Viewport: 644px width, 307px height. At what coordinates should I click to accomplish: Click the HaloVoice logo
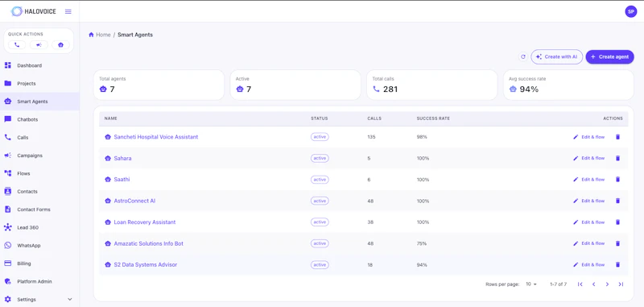point(33,11)
